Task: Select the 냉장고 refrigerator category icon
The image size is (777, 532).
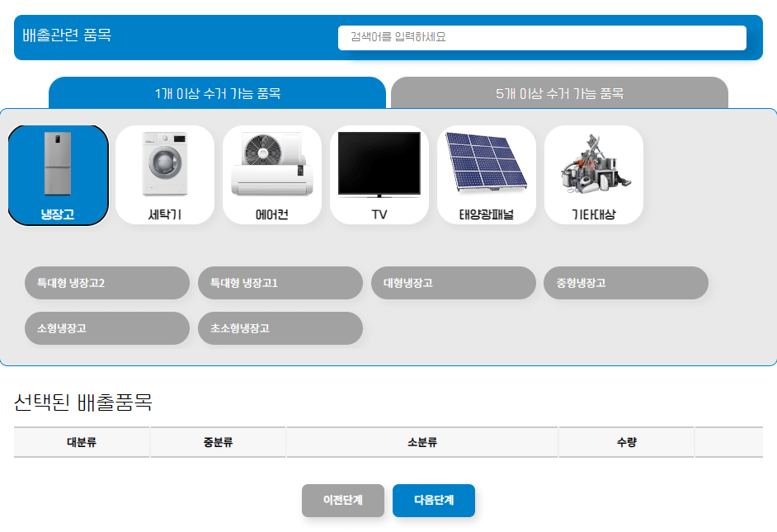Action: (58, 173)
